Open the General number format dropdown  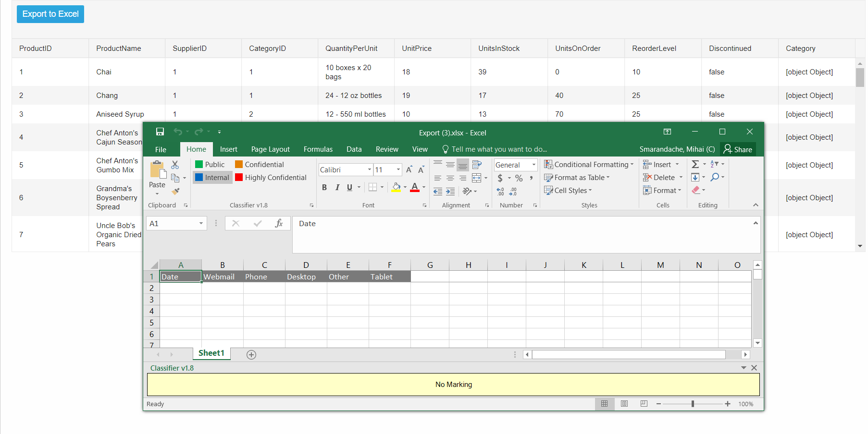tap(534, 165)
